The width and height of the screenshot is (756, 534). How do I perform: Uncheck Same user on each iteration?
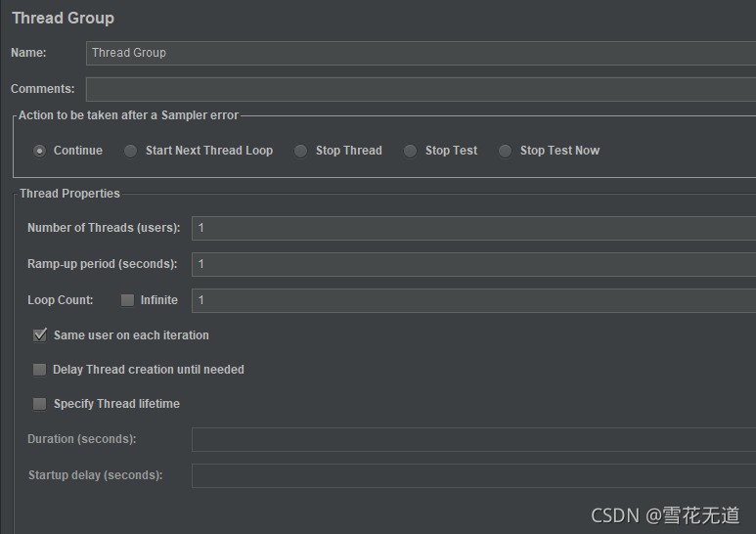tap(39, 334)
